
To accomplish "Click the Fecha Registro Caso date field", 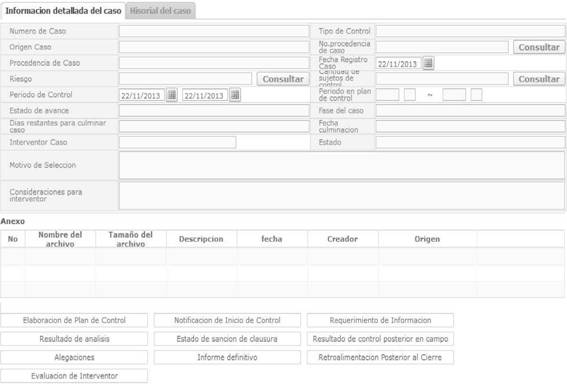I will [x=398, y=64].
